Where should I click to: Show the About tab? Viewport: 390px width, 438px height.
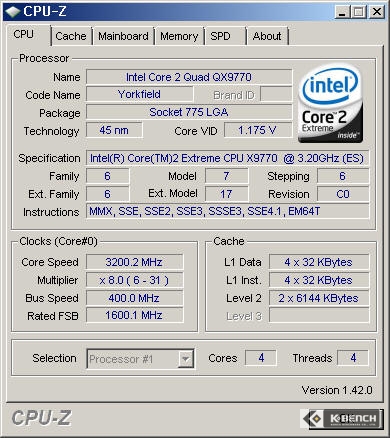267,36
